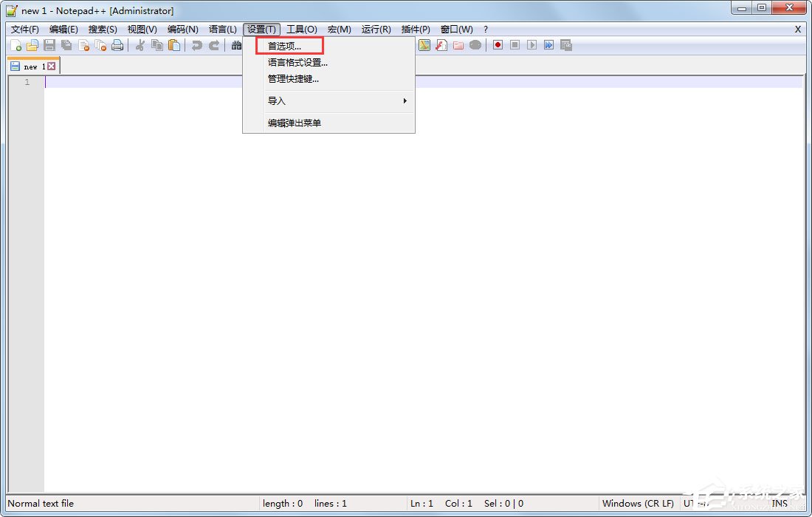
Task: Run macro multiple times via blue double-arrow icon
Action: [548, 44]
